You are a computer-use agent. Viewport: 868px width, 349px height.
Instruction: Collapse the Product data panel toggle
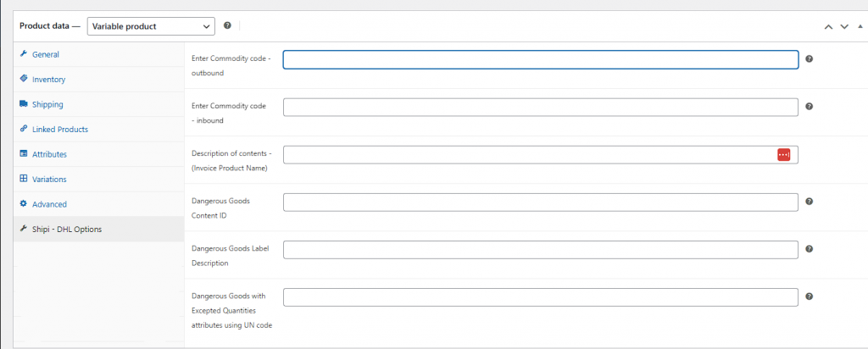pos(860,26)
